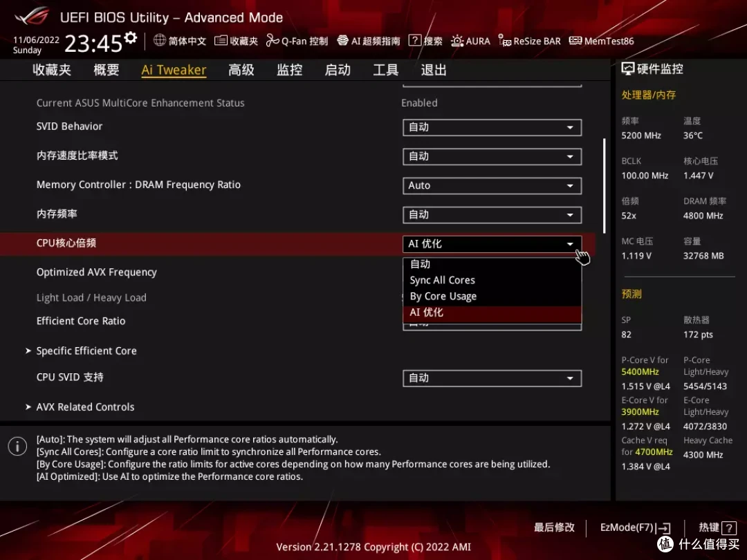Open Memory Controller DRAM Frequency Ratio dropdown

pos(492,186)
